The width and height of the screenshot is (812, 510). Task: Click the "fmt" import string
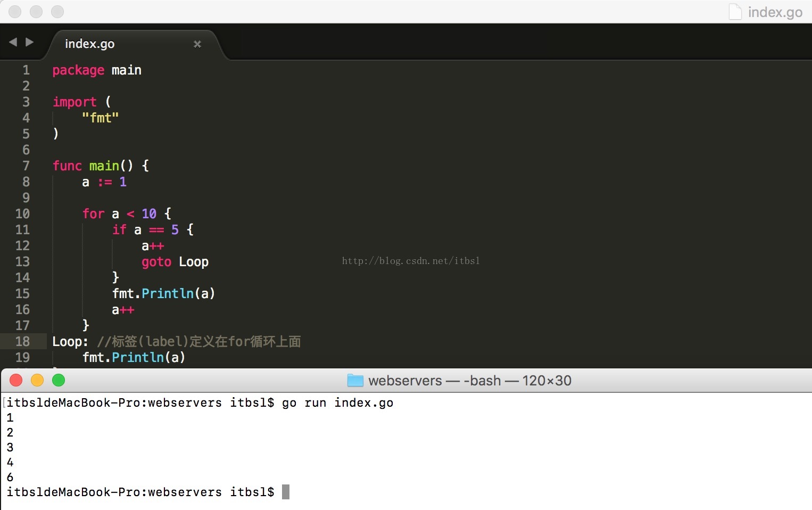click(x=100, y=118)
